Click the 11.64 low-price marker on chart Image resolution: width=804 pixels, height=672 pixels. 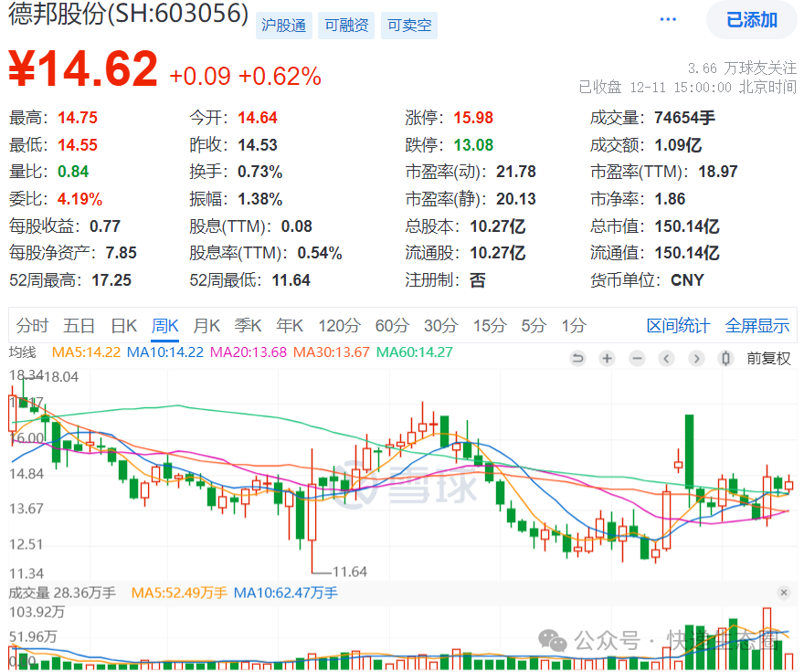(x=349, y=572)
